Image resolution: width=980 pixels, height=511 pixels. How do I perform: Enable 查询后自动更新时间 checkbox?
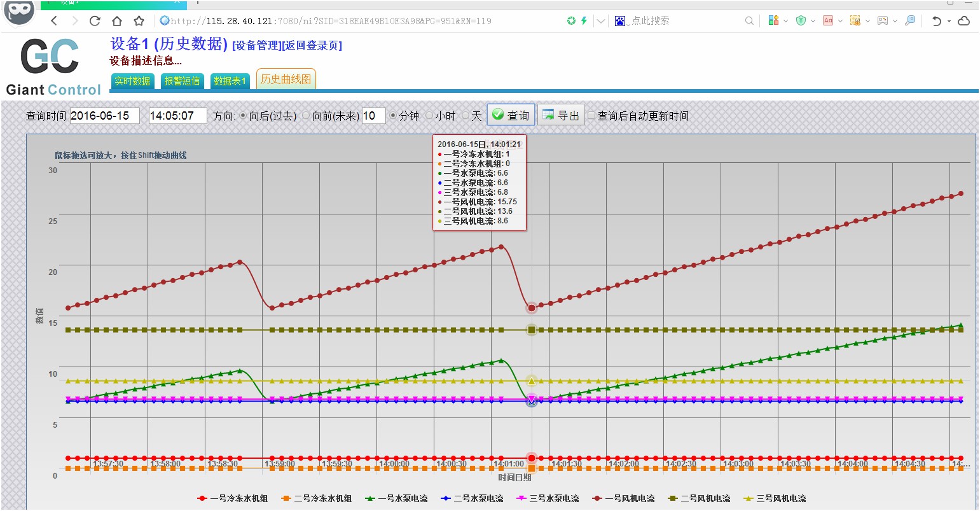click(591, 116)
